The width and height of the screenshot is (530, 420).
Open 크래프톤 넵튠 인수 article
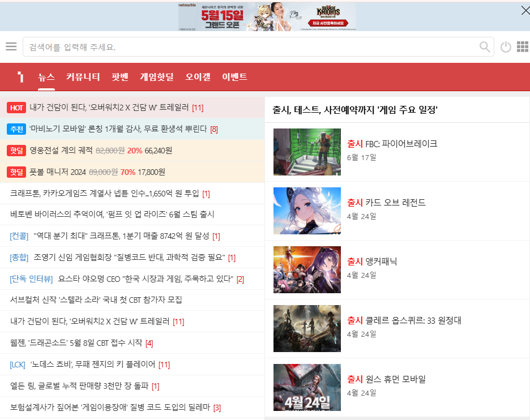click(104, 193)
